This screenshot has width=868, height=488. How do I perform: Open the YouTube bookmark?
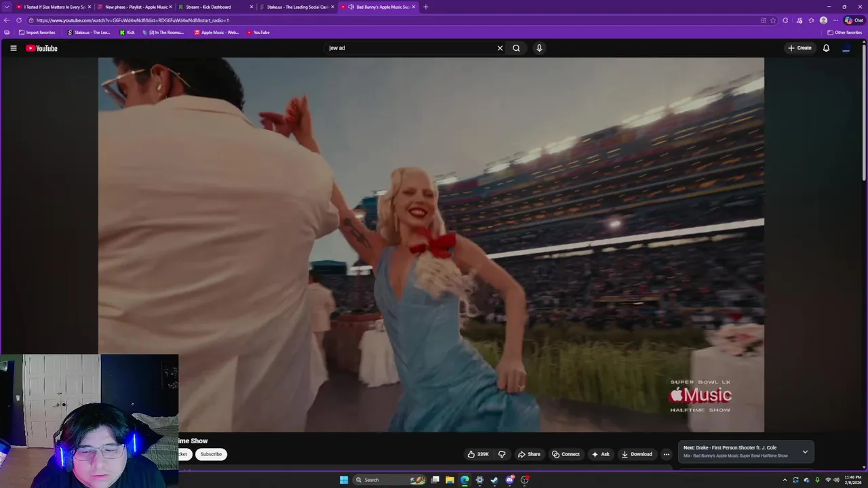point(258,33)
